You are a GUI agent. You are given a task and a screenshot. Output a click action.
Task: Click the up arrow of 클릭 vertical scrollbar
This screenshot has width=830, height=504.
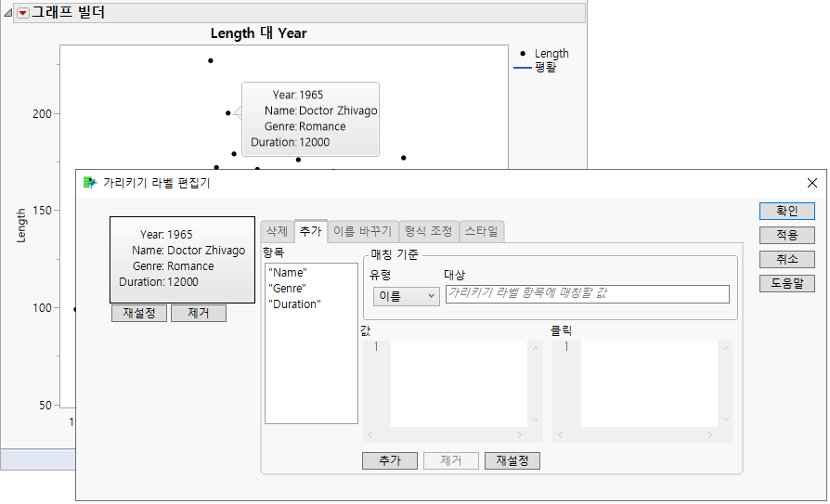[726, 348]
